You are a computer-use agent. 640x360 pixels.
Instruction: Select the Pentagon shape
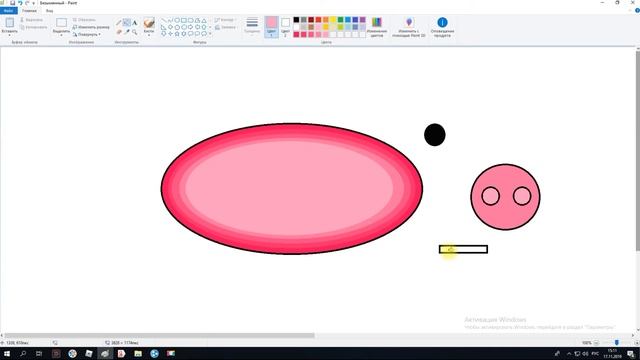tap(177, 27)
